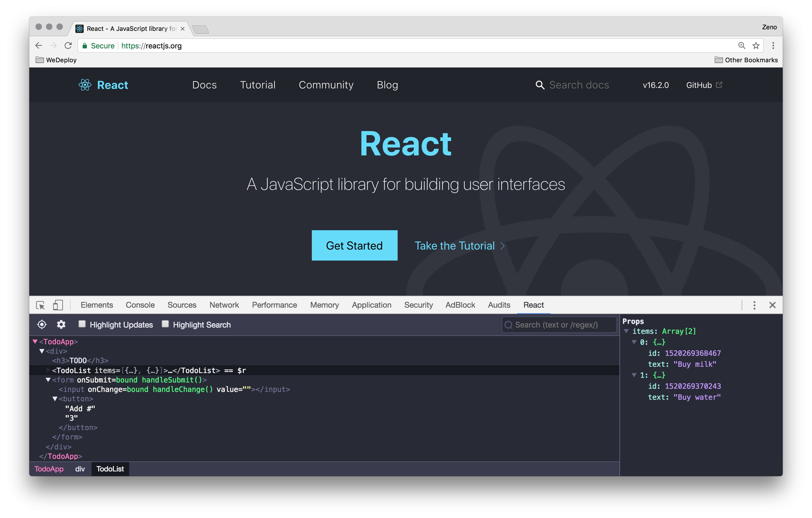
Task: Click the v16.2.0 version link
Action: click(656, 85)
